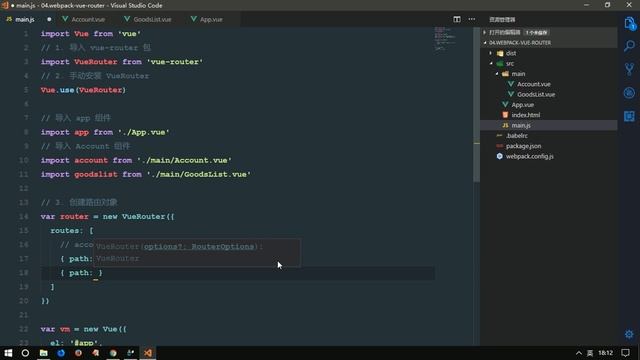Click the RouterOptions link in the signature tooltip
The height and width of the screenshot is (360, 640).
[x=222, y=247]
